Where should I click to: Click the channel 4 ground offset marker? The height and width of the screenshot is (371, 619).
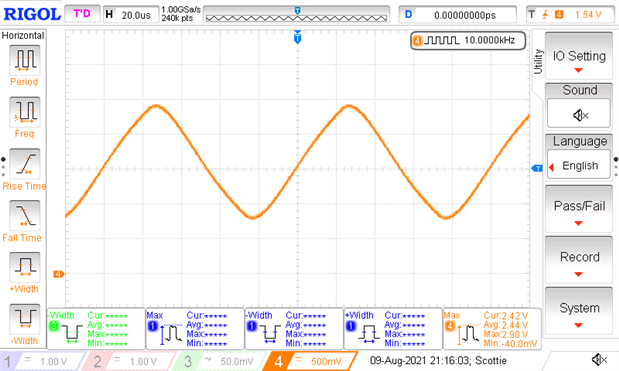[59, 274]
